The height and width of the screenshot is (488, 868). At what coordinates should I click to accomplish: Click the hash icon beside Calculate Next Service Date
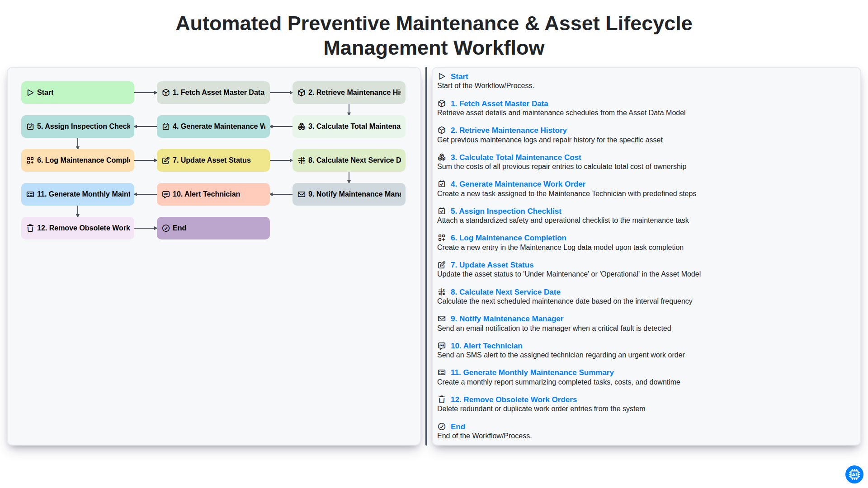coord(442,292)
